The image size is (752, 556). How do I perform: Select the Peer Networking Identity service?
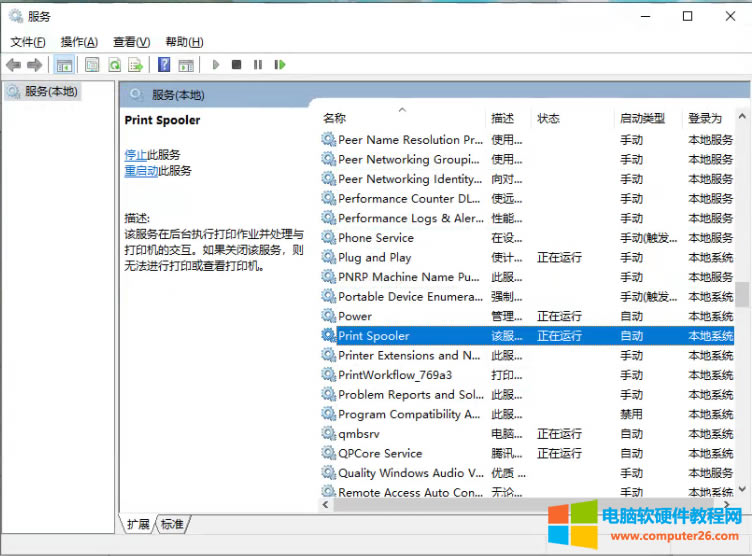click(410, 179)
